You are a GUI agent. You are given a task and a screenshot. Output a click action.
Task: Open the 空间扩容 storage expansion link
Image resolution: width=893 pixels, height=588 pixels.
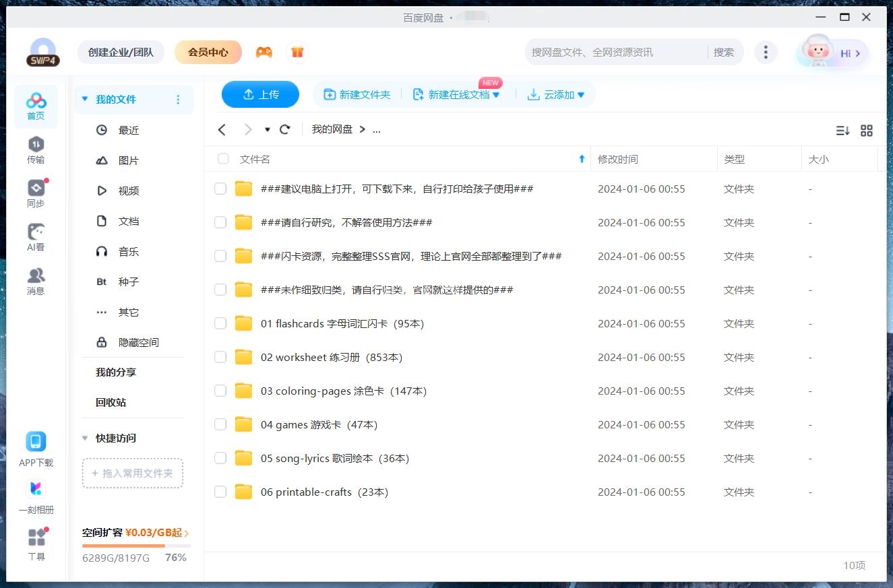pyautogui.click(x=130, y=532)
